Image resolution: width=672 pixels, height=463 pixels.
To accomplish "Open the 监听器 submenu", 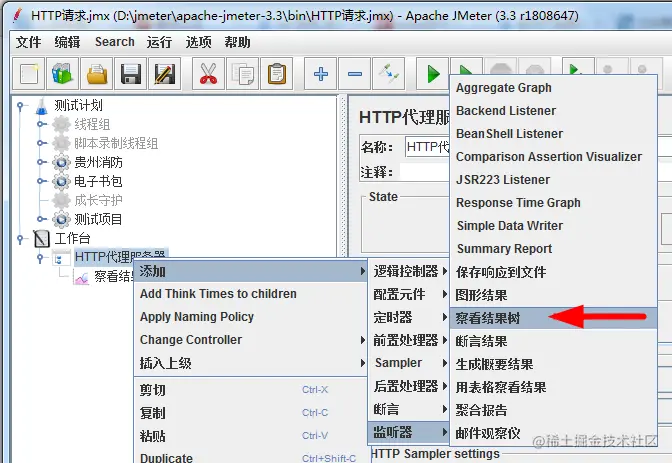I will pos(409,432).
